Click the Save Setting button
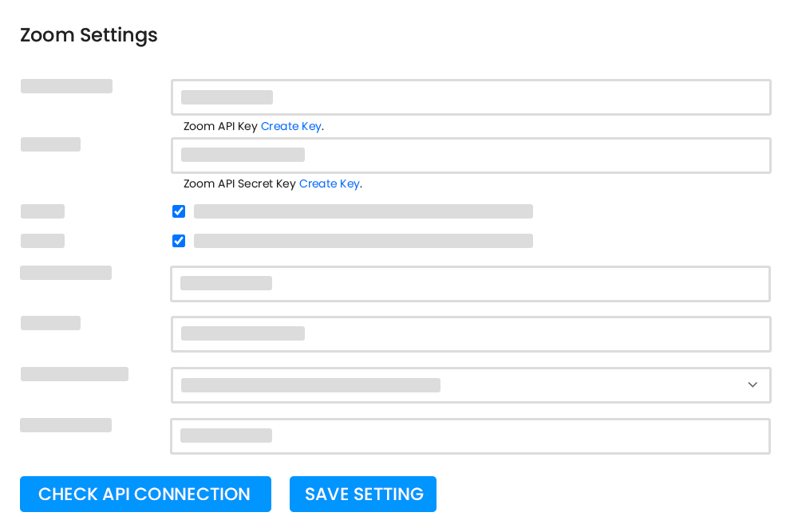 coord(363,494)
